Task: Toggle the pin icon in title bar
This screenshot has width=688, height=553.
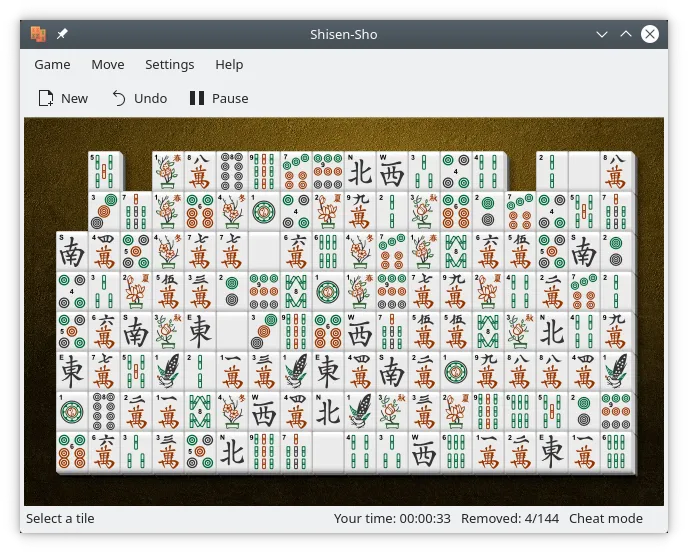Action: 62,34
